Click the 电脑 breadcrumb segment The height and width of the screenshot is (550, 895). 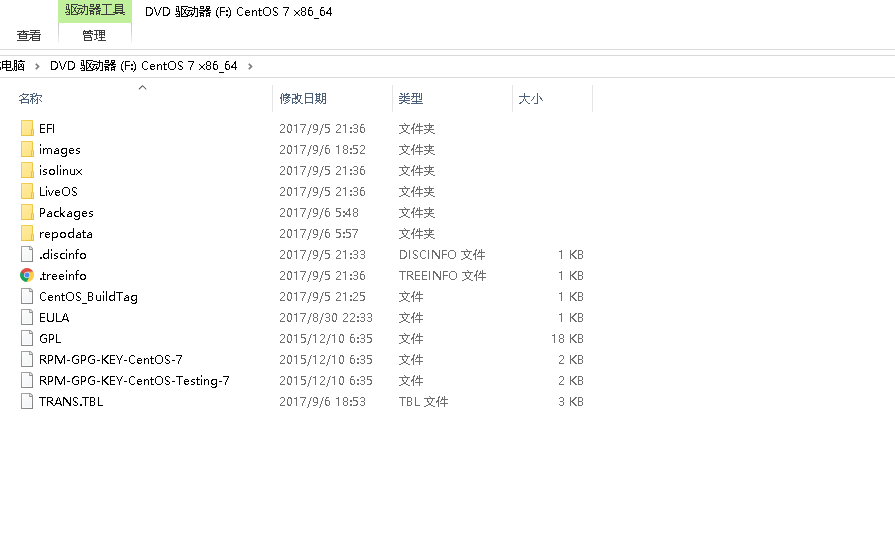pyautogui.click(x=13, y=66)
